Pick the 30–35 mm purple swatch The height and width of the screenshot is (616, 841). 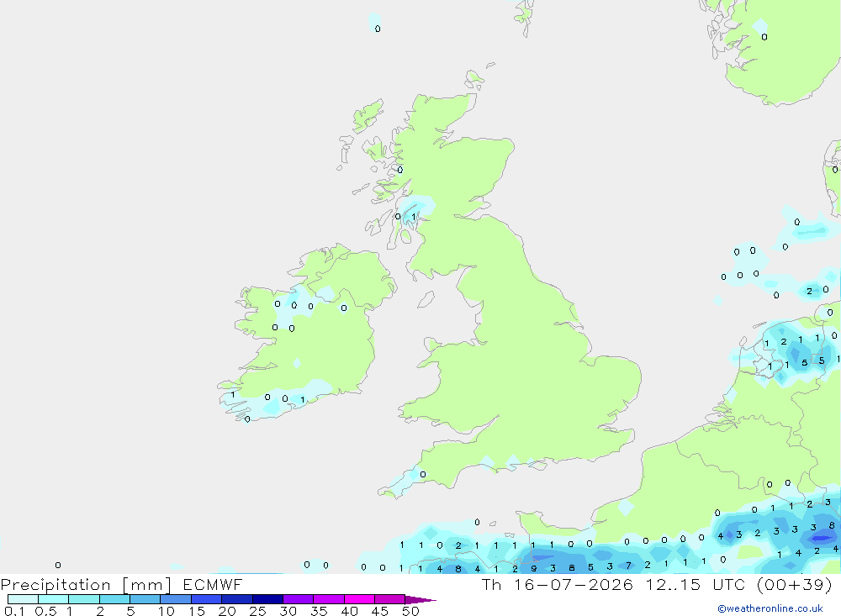pyautogui.click(x=299, y=599)
